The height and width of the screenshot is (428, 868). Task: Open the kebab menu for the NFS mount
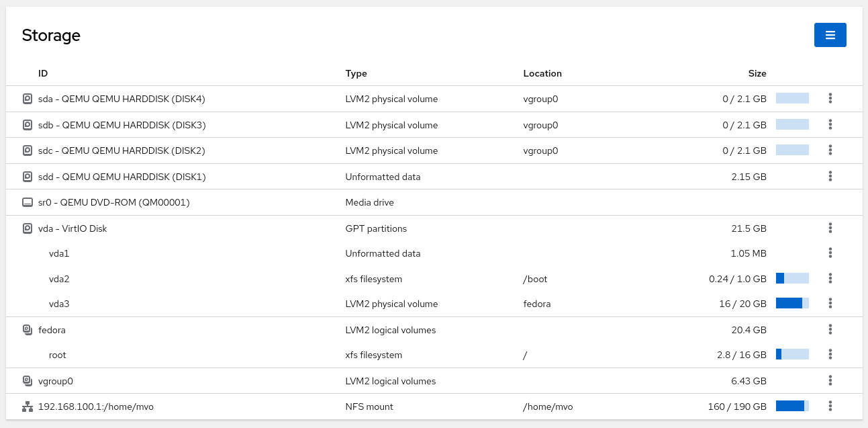pyautogui.click(x=830, y=406)
